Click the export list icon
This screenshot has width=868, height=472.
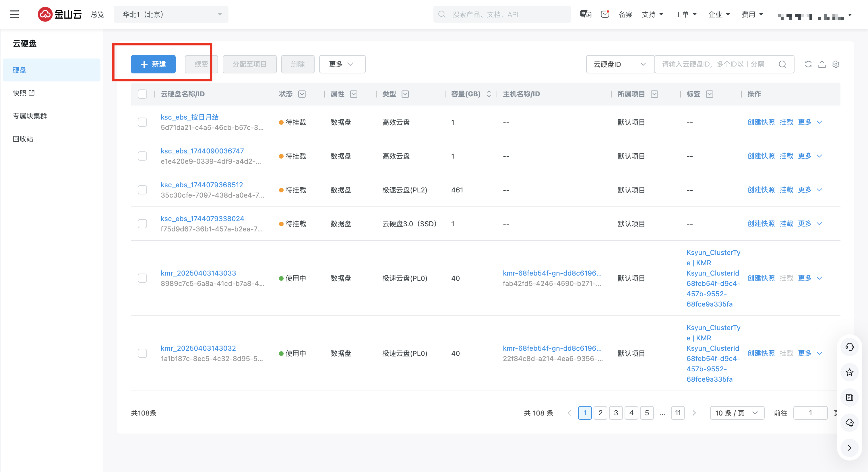(x=822, y=64)
